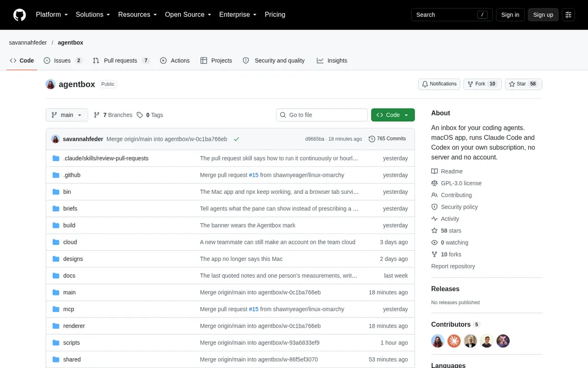Switch to the Security and quality tab
This screenshot has width=588, height=368.
pos(274,60)
